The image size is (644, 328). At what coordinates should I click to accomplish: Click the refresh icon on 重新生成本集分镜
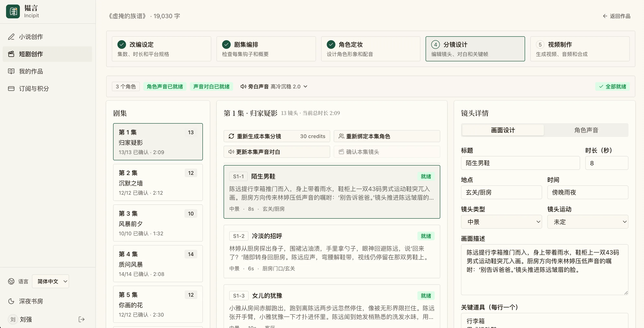(x=231, y=136)
